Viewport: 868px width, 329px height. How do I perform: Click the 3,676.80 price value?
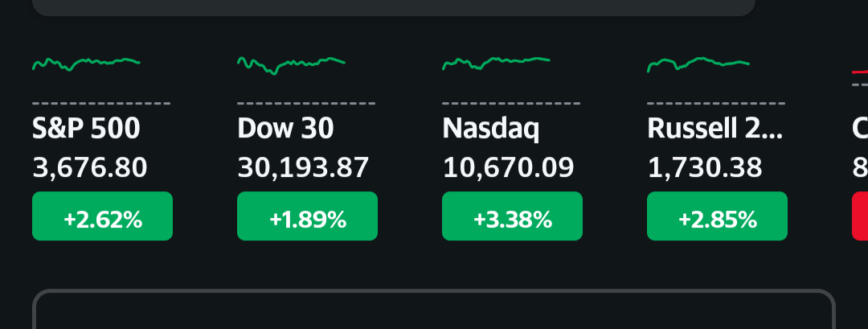(90, 167)
